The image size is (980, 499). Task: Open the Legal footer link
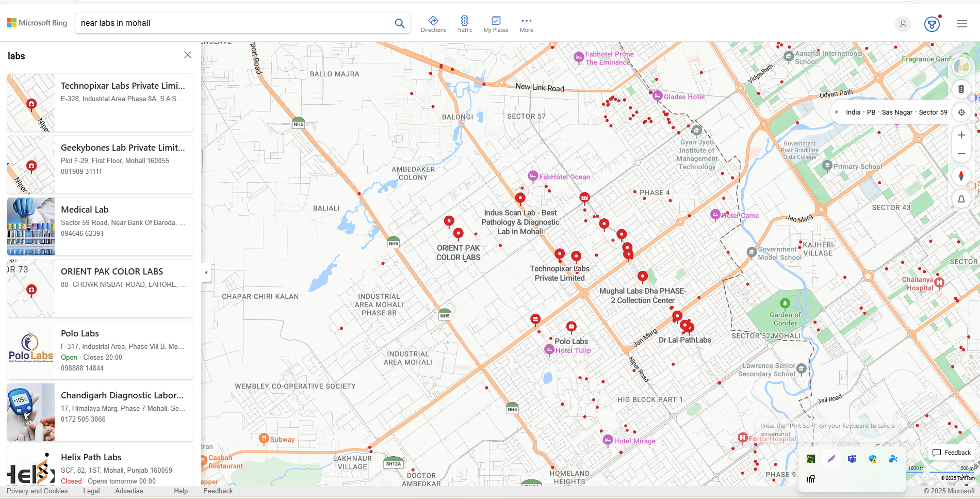[x=91, y=491]
